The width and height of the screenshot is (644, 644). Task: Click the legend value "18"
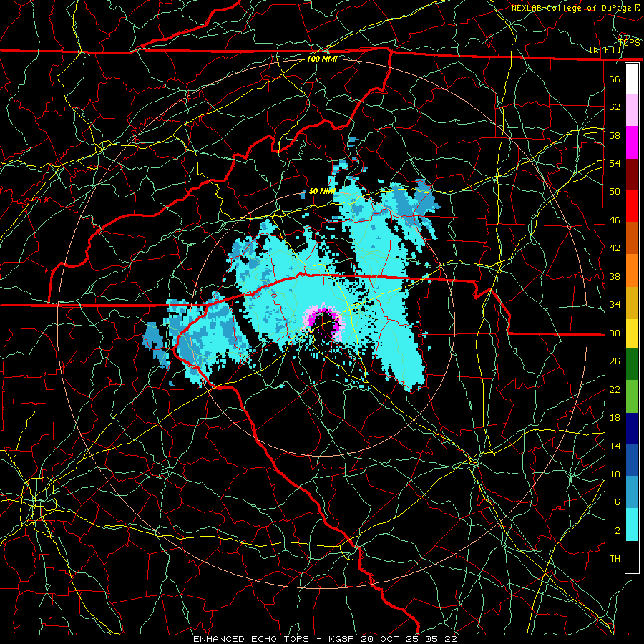click(615, 418)
